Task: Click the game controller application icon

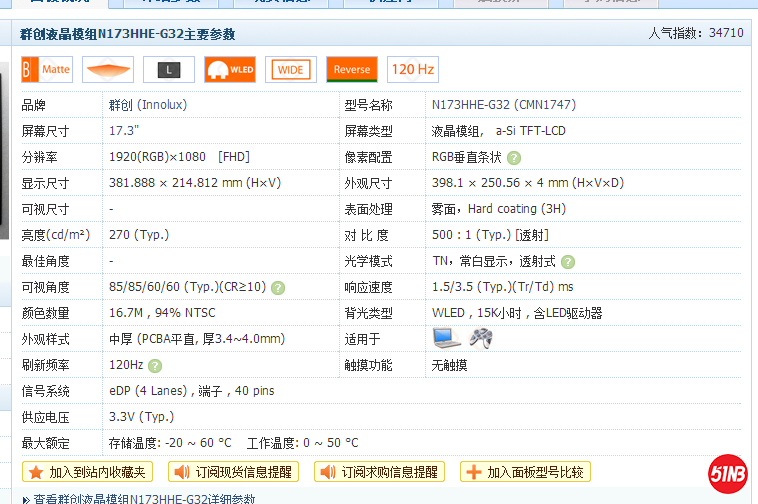Action: [x=481, y=338]
